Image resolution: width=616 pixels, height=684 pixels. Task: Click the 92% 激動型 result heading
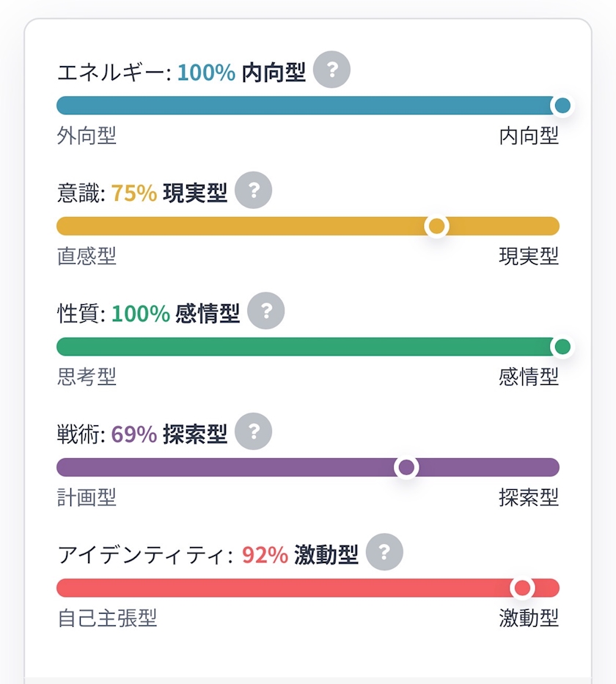pos(300,555)
